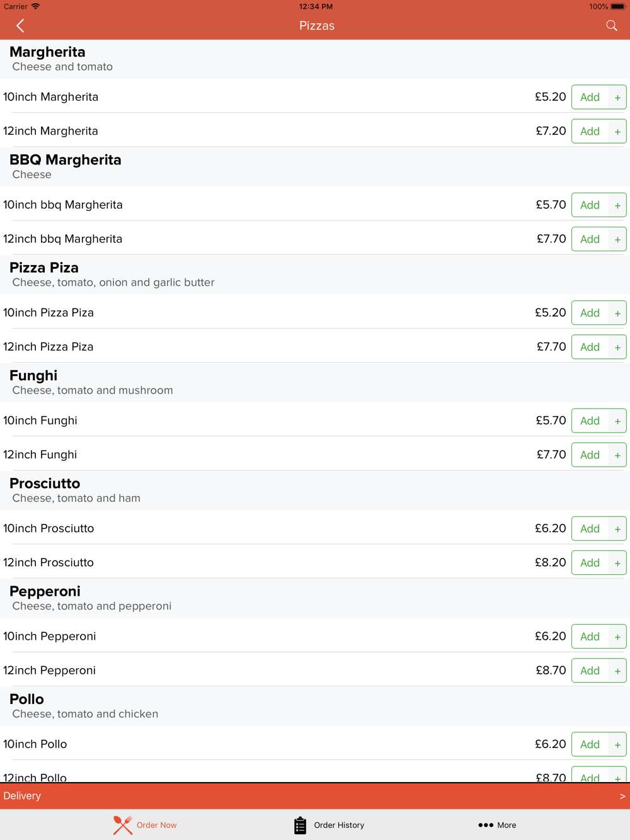Screen dimensions: 630x840
Task: Click plus icon for 10inch Margherita
Action: point(617,97)
